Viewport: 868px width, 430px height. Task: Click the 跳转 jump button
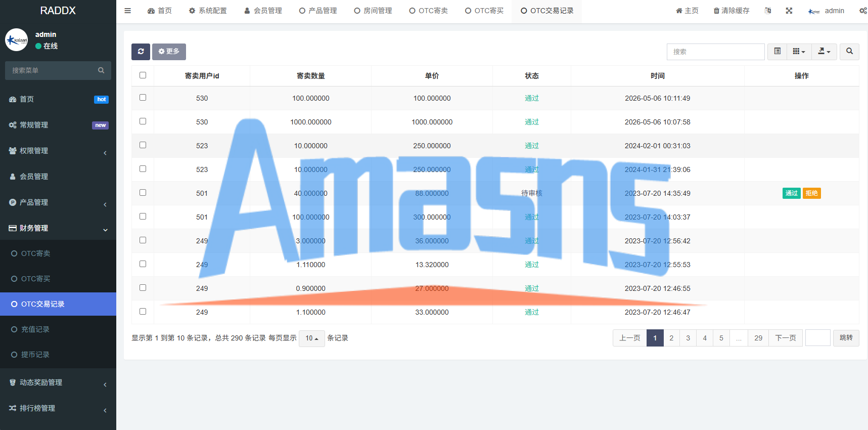click(846, 338)
